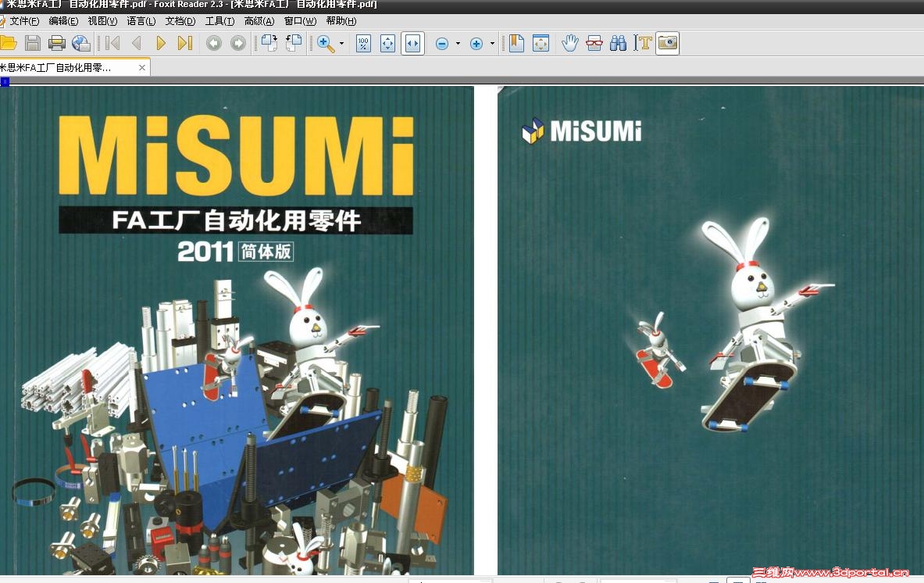Open the zoom in dropdown arrow
Image resolution: width=924 pixels, height=583 pixels.
pos(492,43)
